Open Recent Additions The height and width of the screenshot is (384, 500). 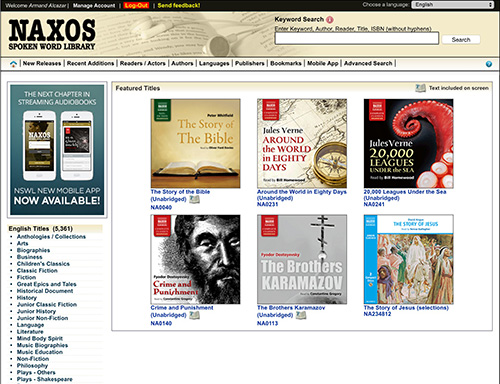click(90, 63)
